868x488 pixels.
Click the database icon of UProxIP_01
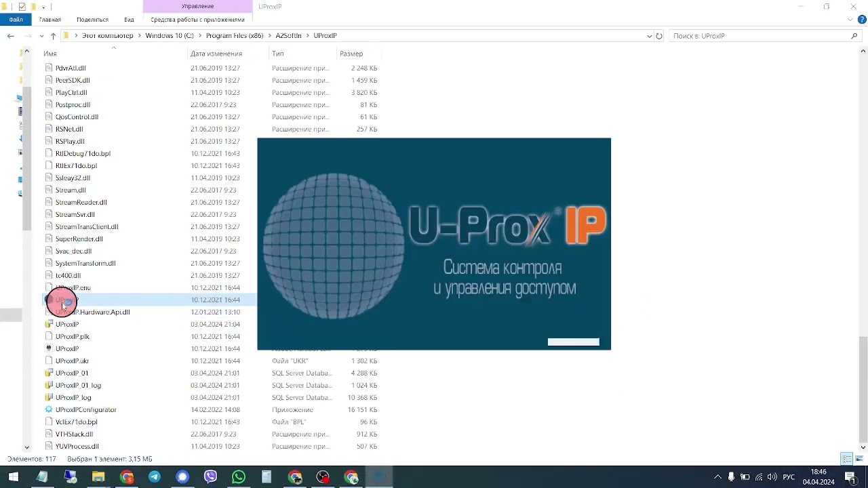[x=48, y=373]
